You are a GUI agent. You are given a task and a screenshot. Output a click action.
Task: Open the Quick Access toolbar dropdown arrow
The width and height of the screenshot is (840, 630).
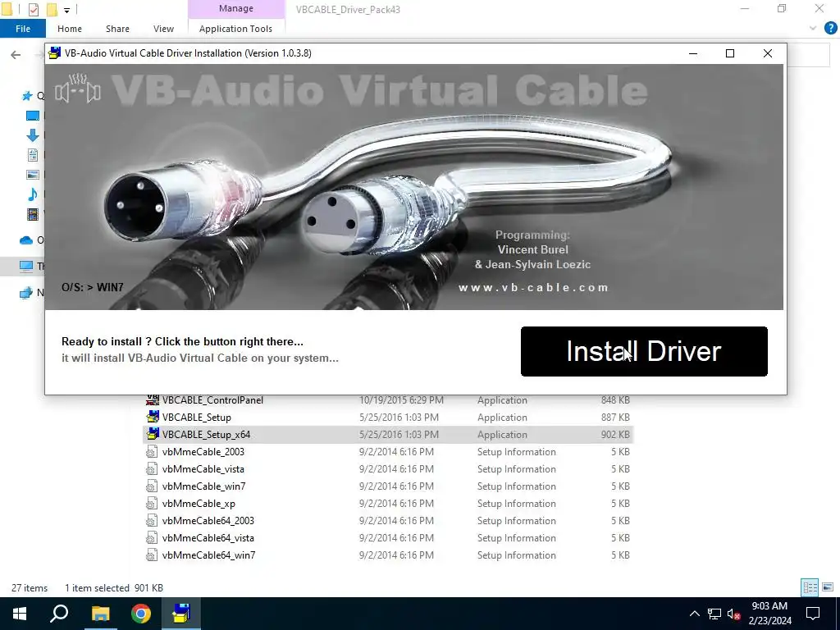66,10
